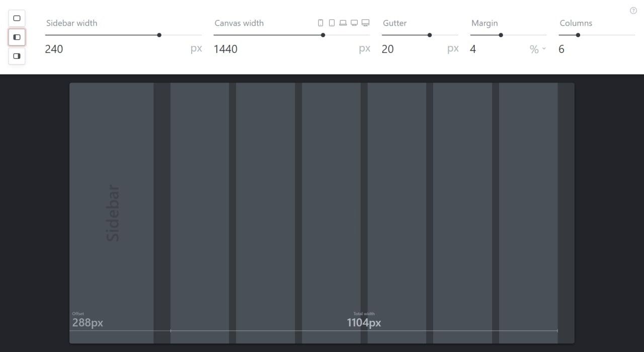Choose the desktop monitor canvas preset
644x352 pixels.
click(354, 23)
